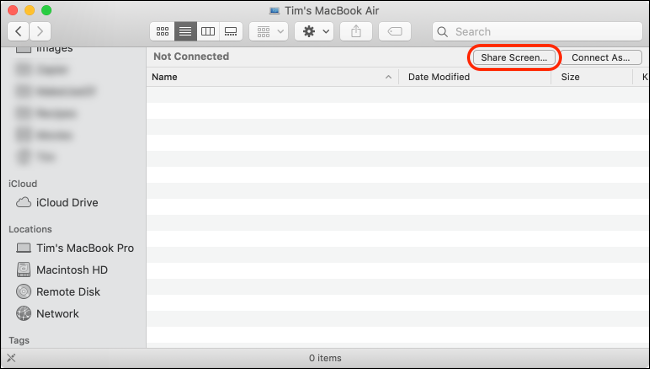The height and width of the screenshot is (369, 650).
Task: Sort by the Size column header
Action: coord(592,77)
